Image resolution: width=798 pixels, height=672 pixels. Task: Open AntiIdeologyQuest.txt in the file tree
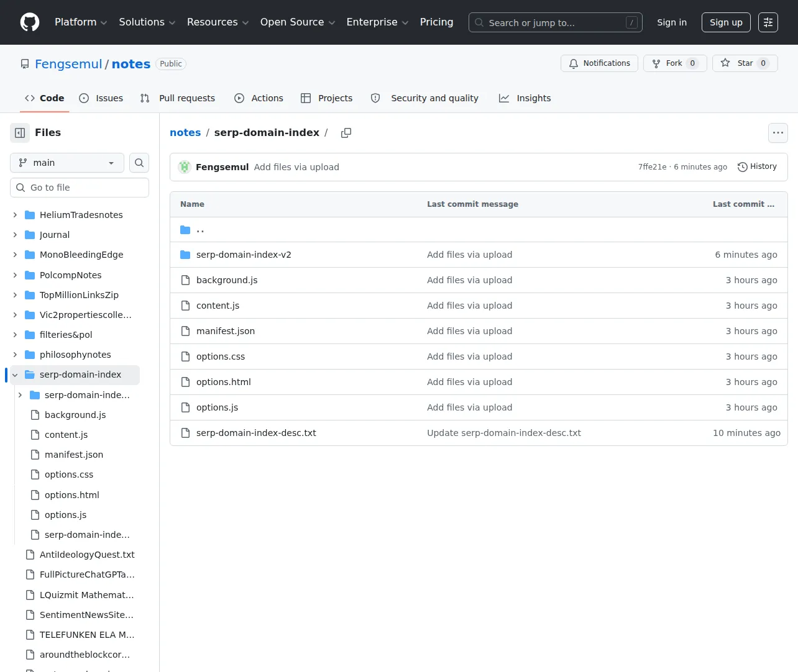point(87,555)
